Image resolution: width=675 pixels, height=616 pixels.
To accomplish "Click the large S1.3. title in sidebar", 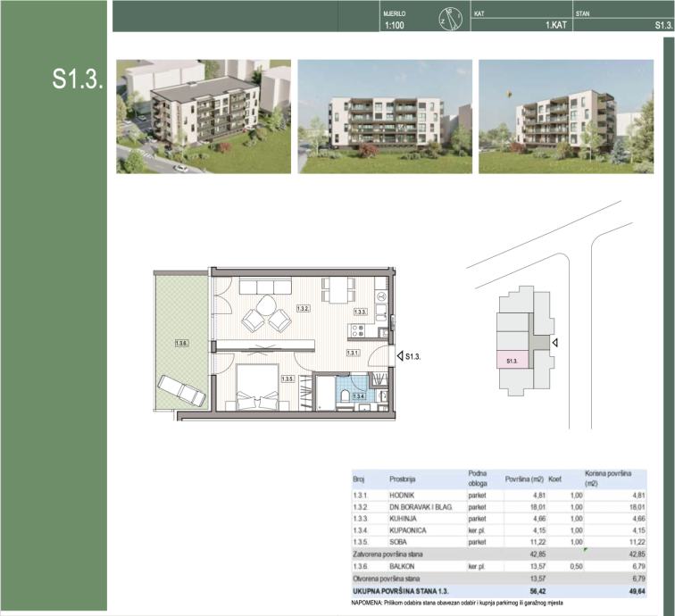I will coord(78,79).
